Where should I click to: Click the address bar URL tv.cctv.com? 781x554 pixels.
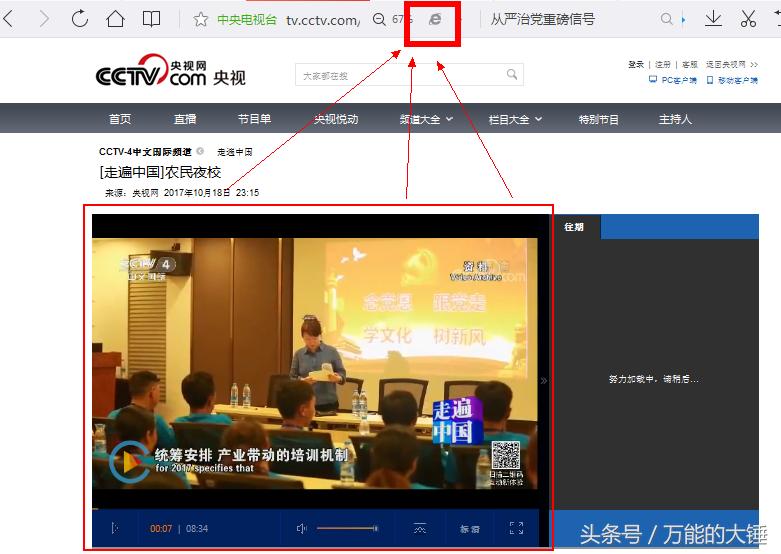tap(322, 20)
